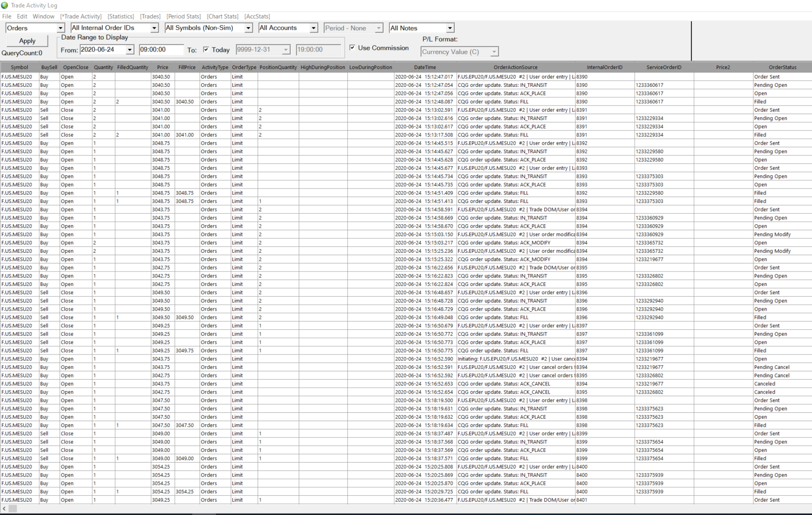
Task: Expand the All Internal Order IDs dropdown
Action: coord(154,28)
